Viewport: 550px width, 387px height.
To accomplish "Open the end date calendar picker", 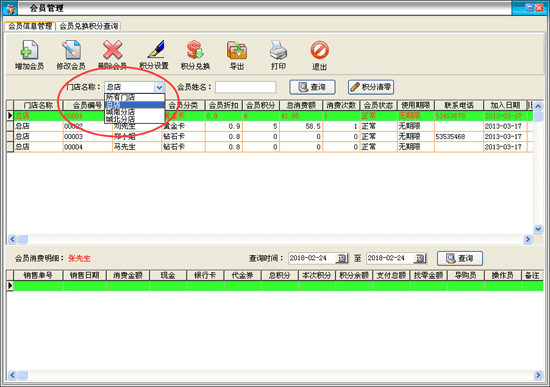I will 420,259.
